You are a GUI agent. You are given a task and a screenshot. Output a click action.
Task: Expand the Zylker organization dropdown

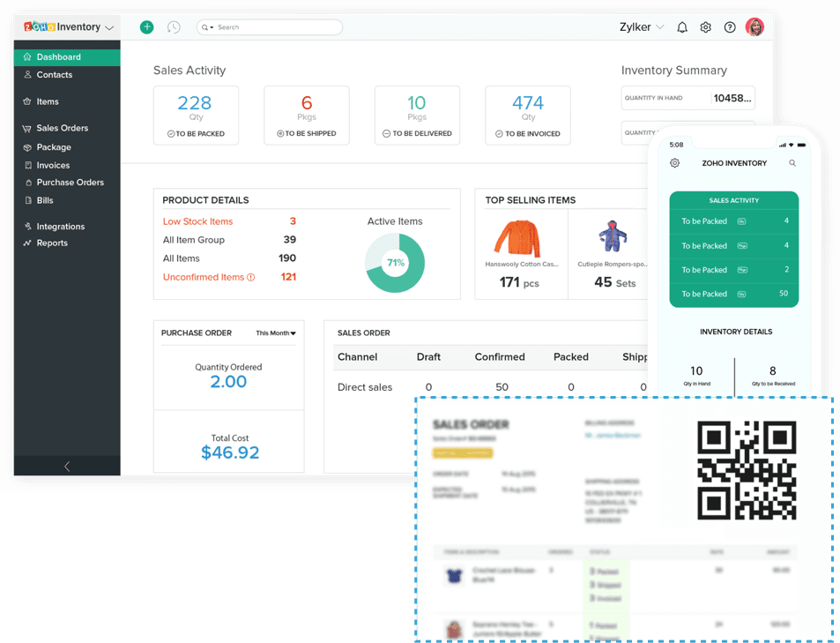(642, 27)
